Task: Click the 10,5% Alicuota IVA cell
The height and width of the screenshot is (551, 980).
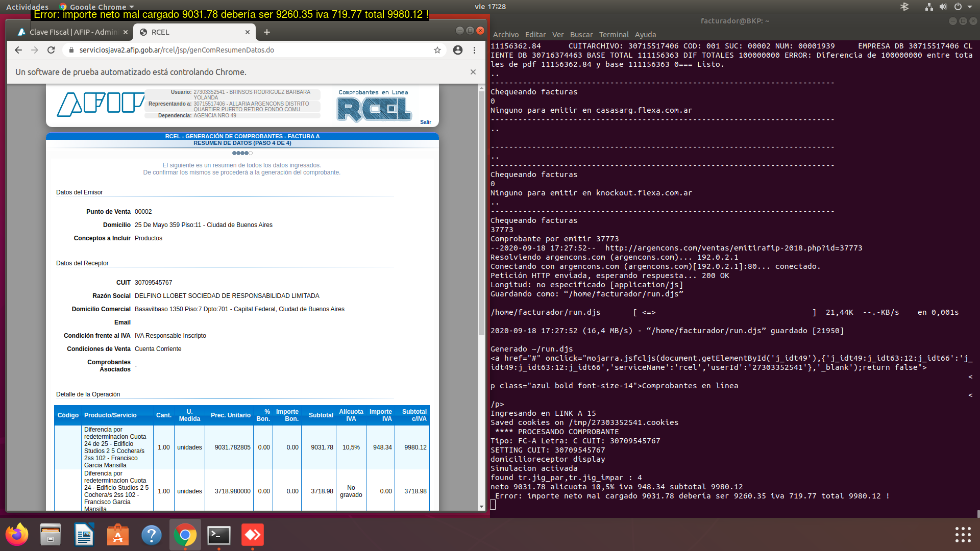Action: (x=351, y=447)
